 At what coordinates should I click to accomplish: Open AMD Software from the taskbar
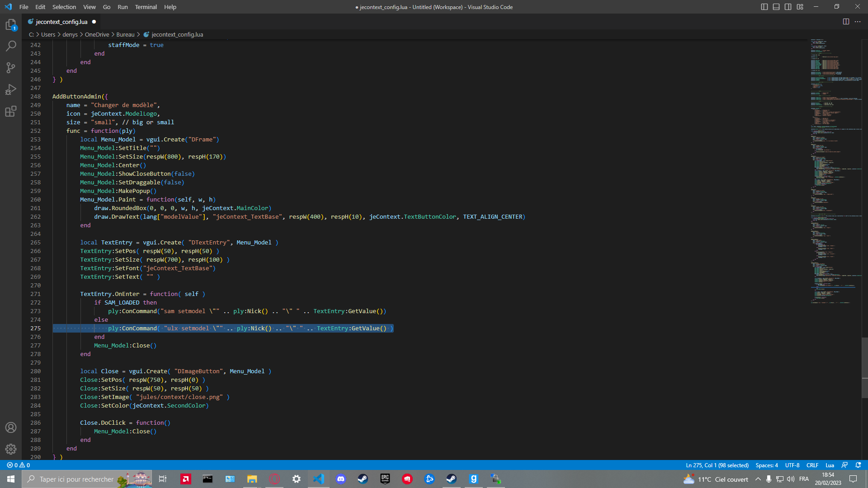[x=185, y=479]
